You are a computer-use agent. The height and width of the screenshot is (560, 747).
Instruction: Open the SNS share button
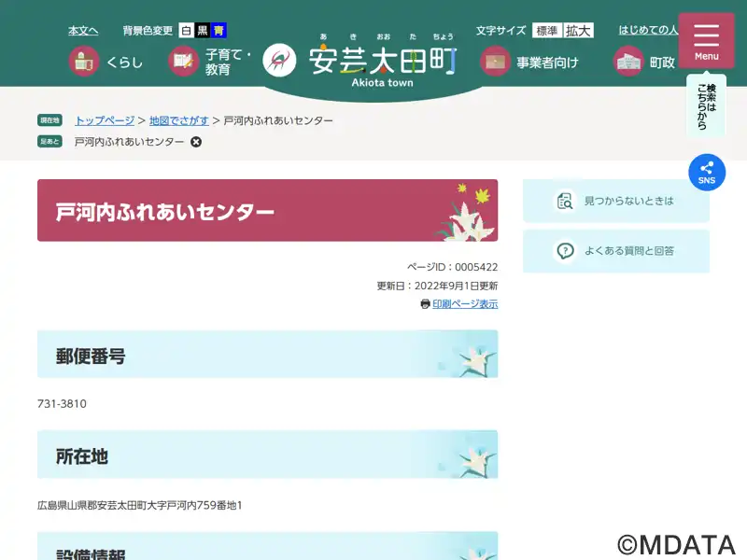pos(707,173)
